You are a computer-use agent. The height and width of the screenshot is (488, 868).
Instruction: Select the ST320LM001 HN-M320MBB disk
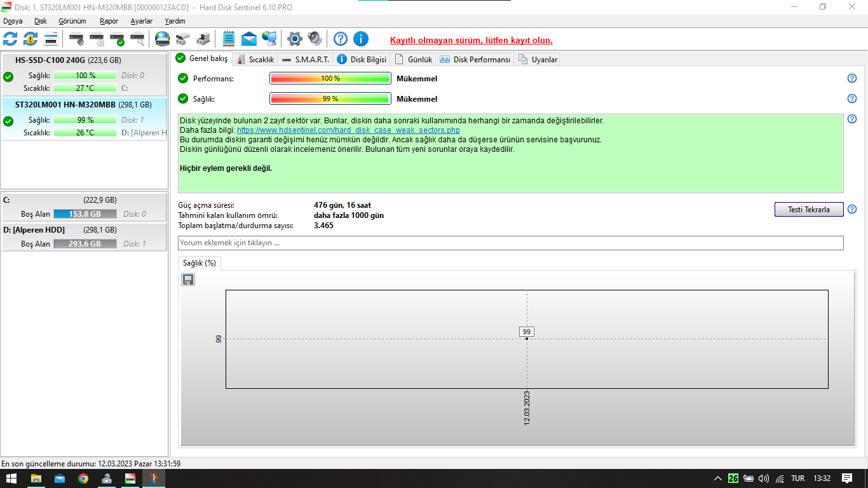click(84, 118)
